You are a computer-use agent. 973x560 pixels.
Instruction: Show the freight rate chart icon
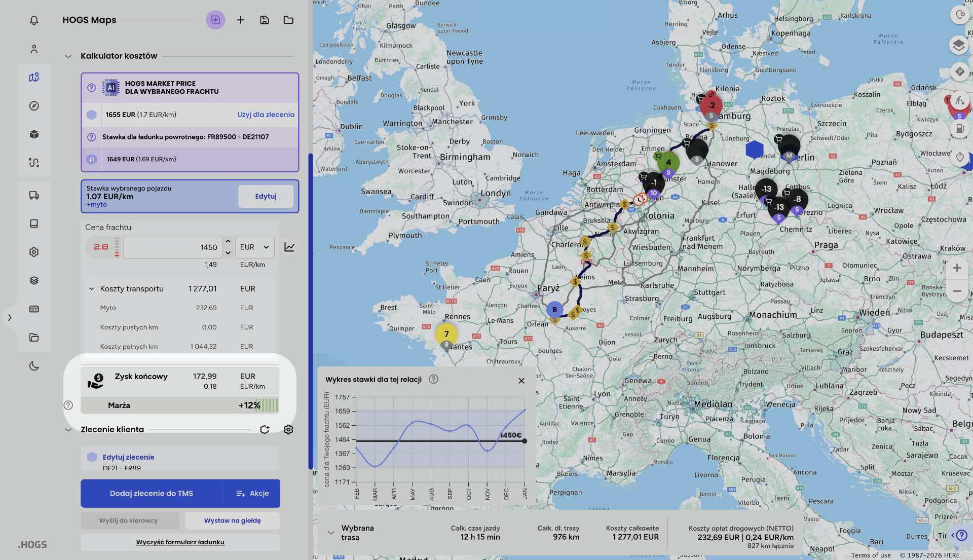pos(289,247)
